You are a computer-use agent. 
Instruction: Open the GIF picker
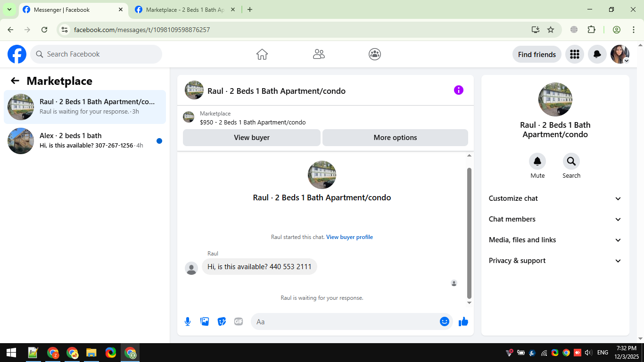[x=239, y=321]
